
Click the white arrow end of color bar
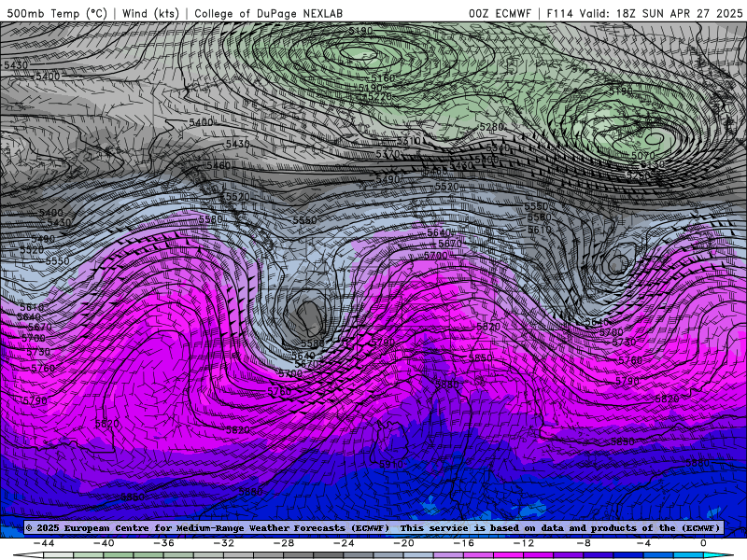[x=28, y=555]
